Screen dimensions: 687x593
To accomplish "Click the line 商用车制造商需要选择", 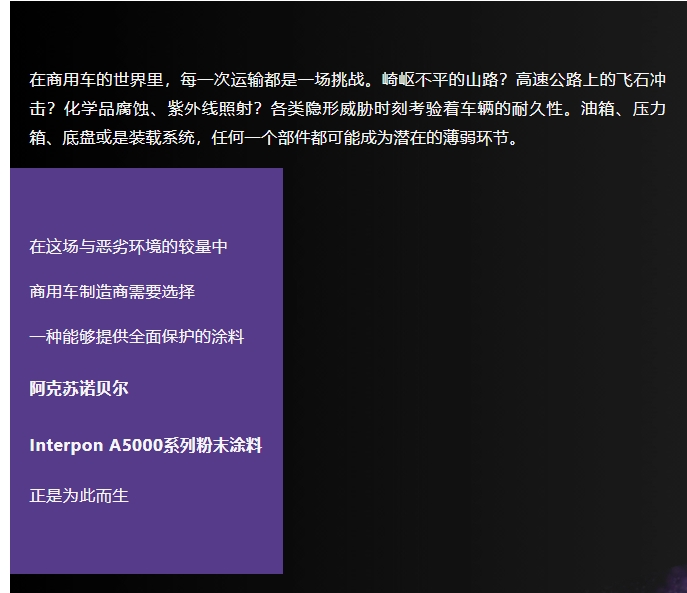I will (112, 292).
